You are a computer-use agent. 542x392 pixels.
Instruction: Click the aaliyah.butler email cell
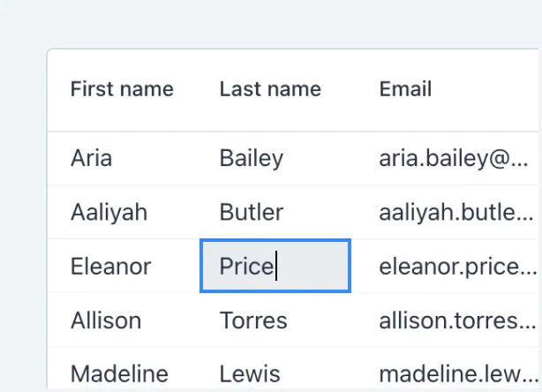point(455,213)
